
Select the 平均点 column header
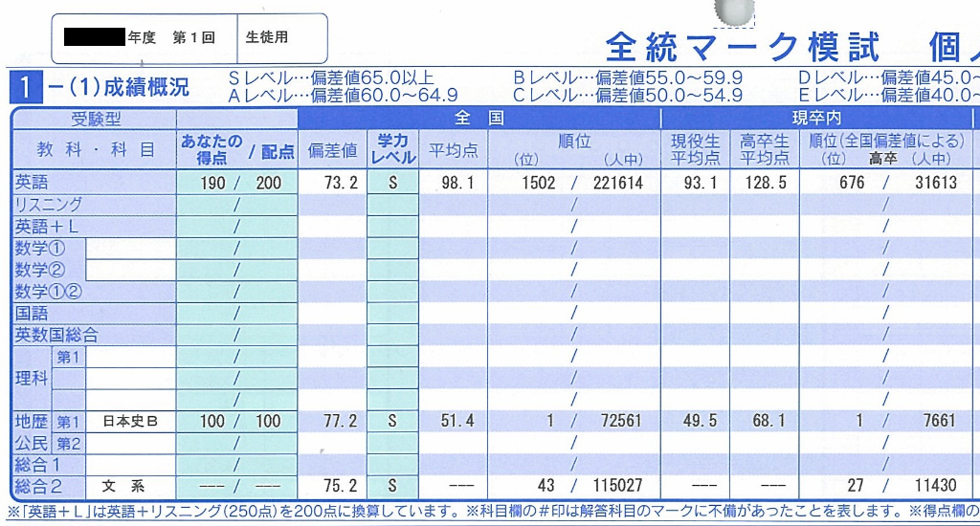click(453, 150)
